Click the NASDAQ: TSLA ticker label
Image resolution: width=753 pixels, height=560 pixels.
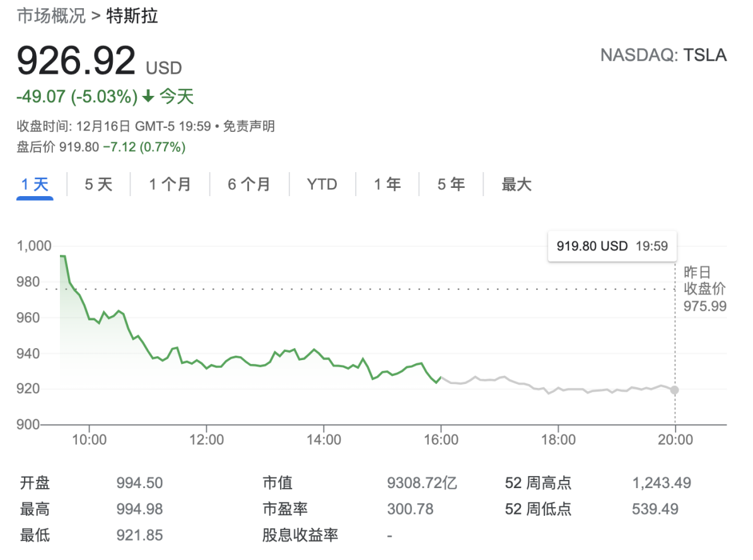[663, 55]
